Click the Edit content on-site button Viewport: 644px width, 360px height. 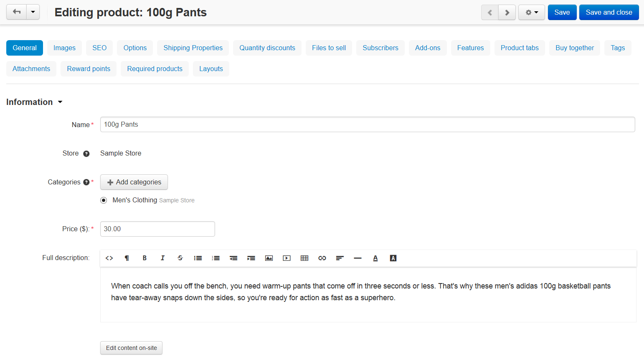[x=131, y=348]
